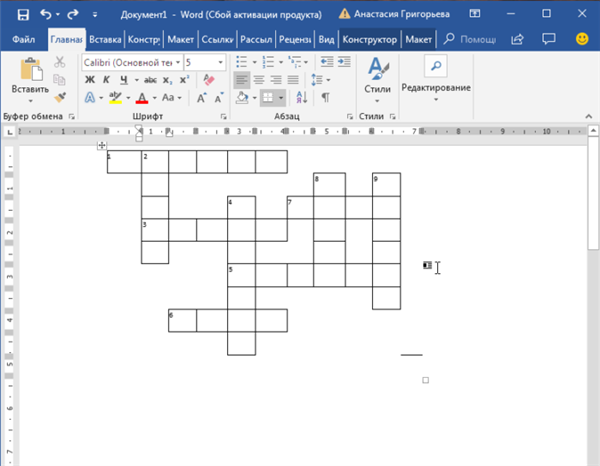This screenshot has width=600, height=466.
Task: Copy selection with copy icon
Action: [59, 80]
